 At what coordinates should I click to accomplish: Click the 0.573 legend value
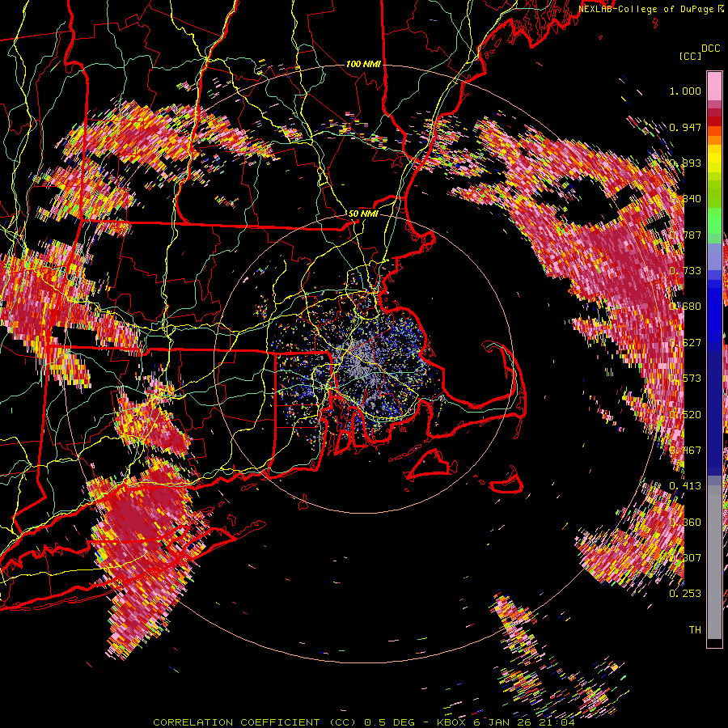click(x=685, y=379)
